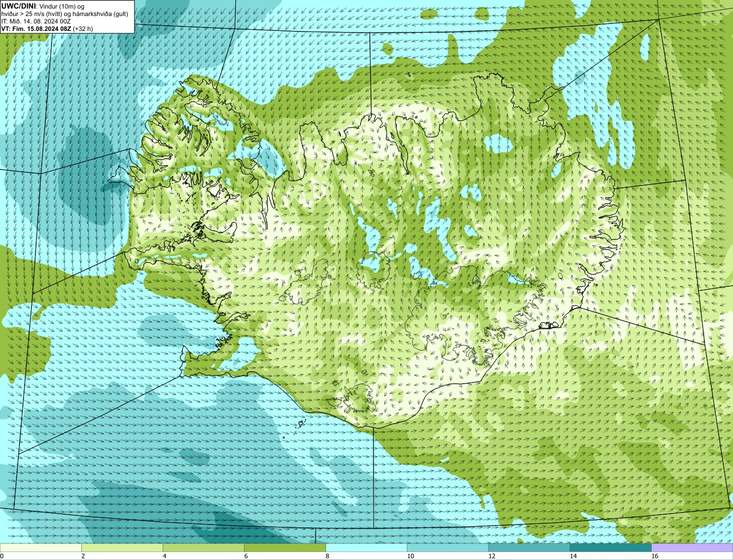The height and width of the screenshot is (560, 733).
Task: Pick the 4–6 m/s green legend segment
Action: (x=203, y=548)
